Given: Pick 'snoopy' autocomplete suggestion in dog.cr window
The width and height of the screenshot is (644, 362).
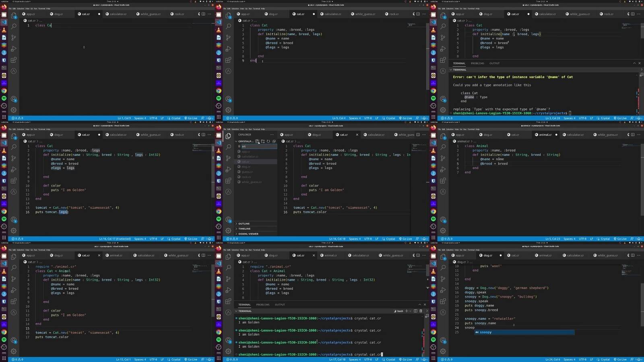Looking at the screenshot, I should [524, 332].
